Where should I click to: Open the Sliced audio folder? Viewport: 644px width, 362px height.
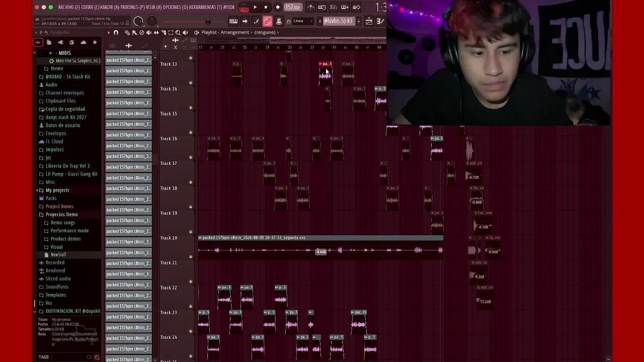[58, 279]
